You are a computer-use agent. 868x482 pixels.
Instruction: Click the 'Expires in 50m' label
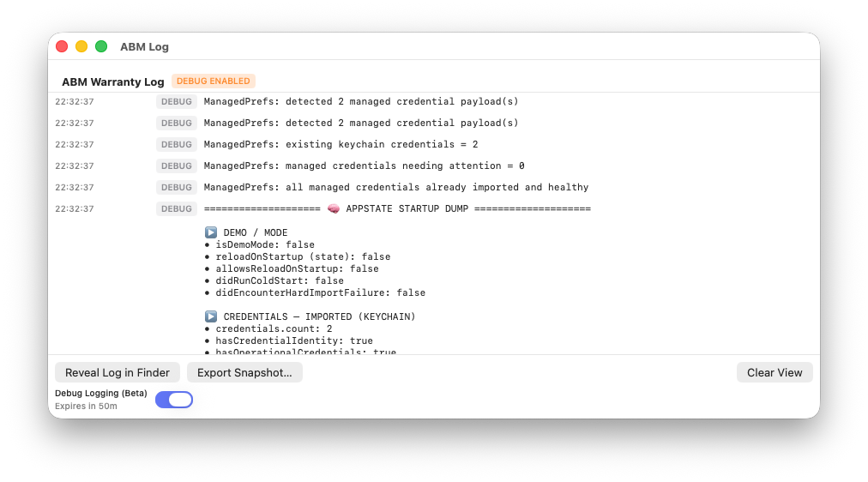86,406
